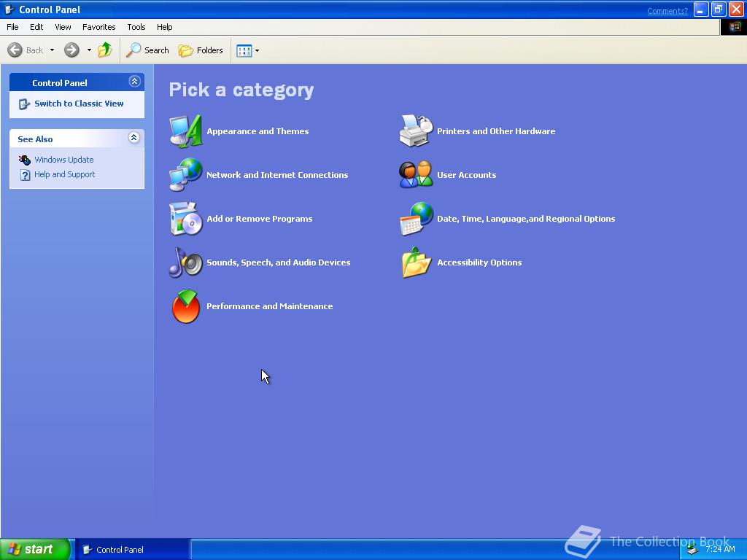The image size is (747, 560).
Task: Click the network tray icon near clock
Action: (x=693, y=550)
